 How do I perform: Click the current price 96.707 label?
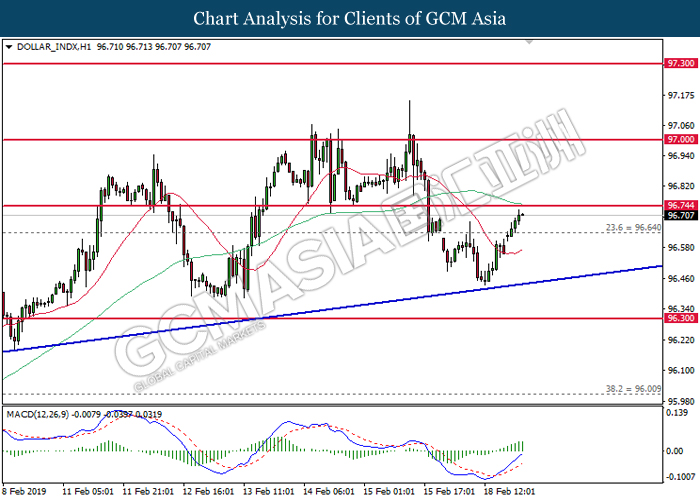click(x=680, y=216)
